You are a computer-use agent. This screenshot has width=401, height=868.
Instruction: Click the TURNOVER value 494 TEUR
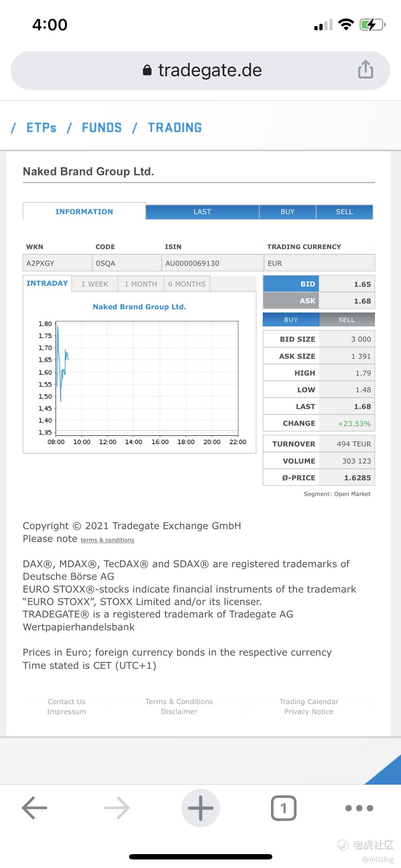(354, 444)
